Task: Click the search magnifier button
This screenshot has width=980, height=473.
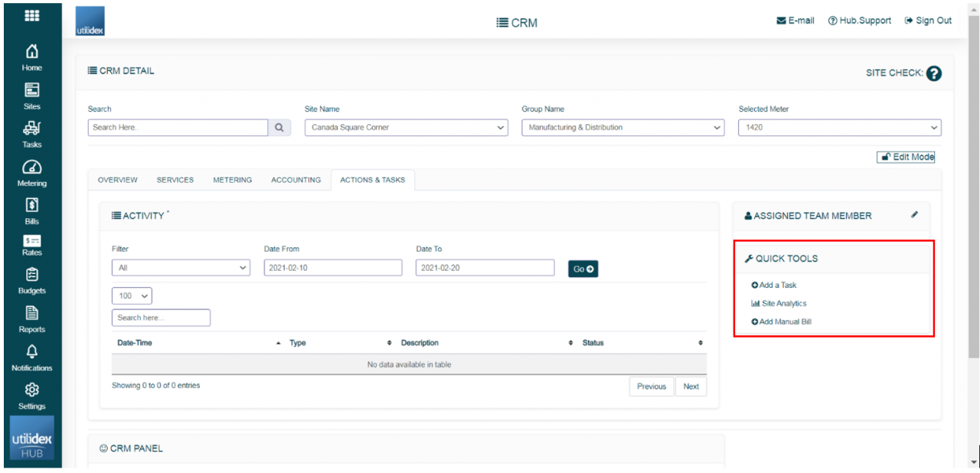Action: point(279,128)
